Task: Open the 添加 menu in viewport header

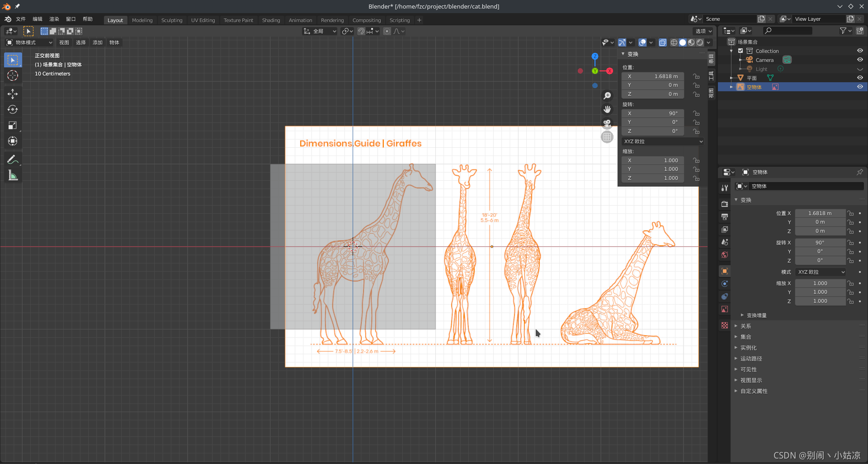Action: coord(98,42)
